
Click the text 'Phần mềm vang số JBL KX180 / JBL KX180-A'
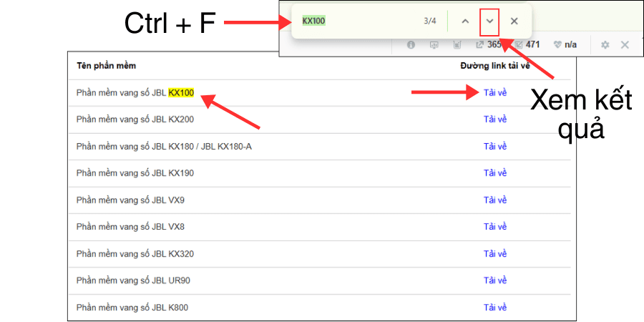coord(164,147)
